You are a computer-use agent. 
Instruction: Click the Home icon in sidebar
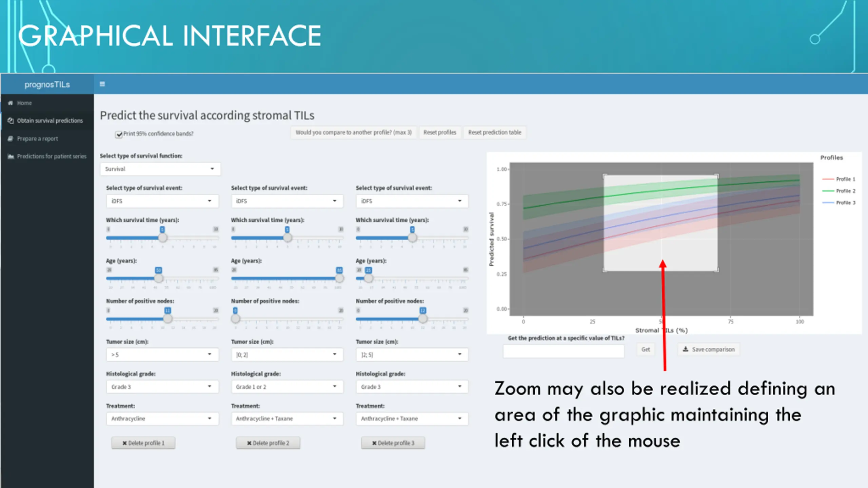click(x=11, y=103)
